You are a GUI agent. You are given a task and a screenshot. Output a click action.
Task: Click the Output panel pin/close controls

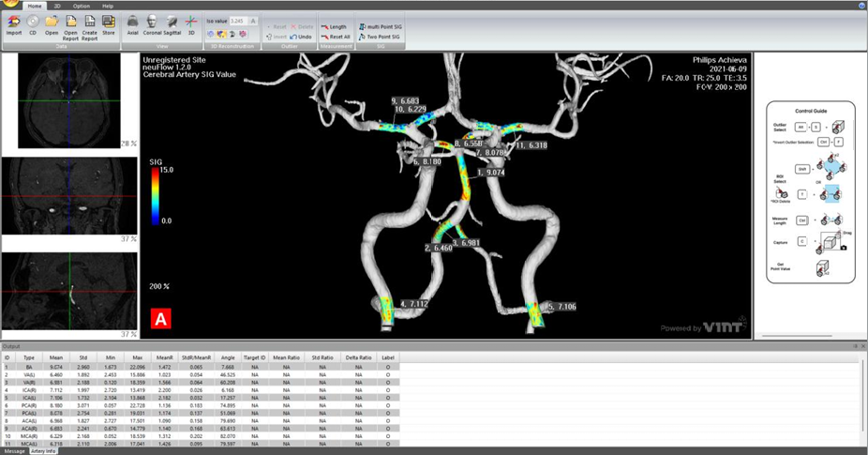tap(859, 346)
